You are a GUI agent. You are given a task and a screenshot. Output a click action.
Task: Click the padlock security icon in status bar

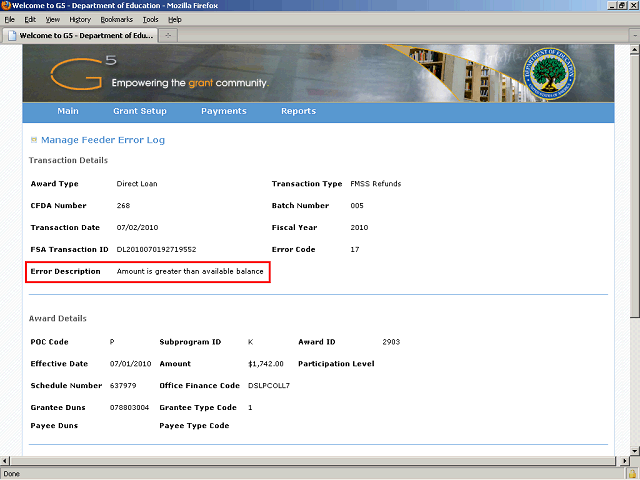tap(630, 474)
